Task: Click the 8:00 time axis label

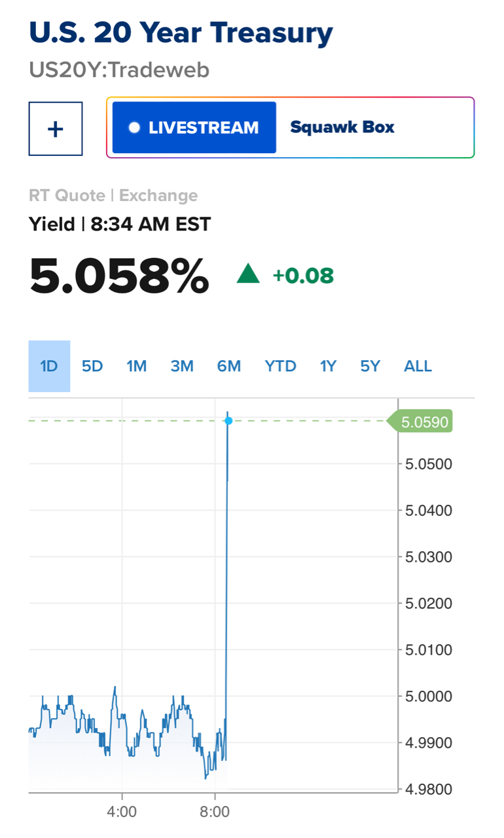Action: (x=215, y=812)
